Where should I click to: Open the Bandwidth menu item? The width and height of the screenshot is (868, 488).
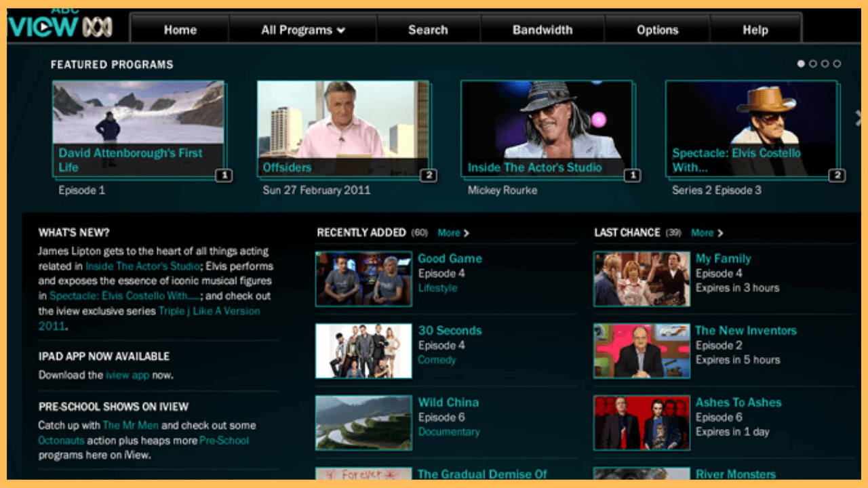[542, 30]
